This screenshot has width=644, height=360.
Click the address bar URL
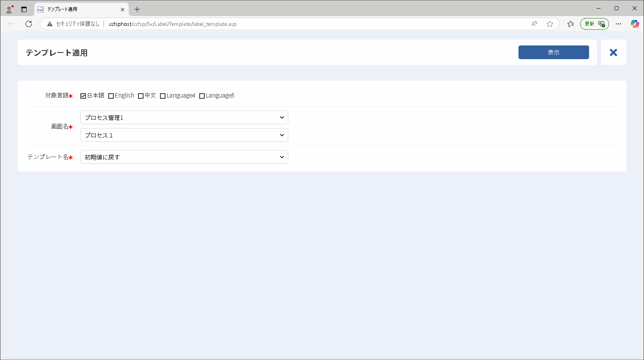tap(173, 24)
